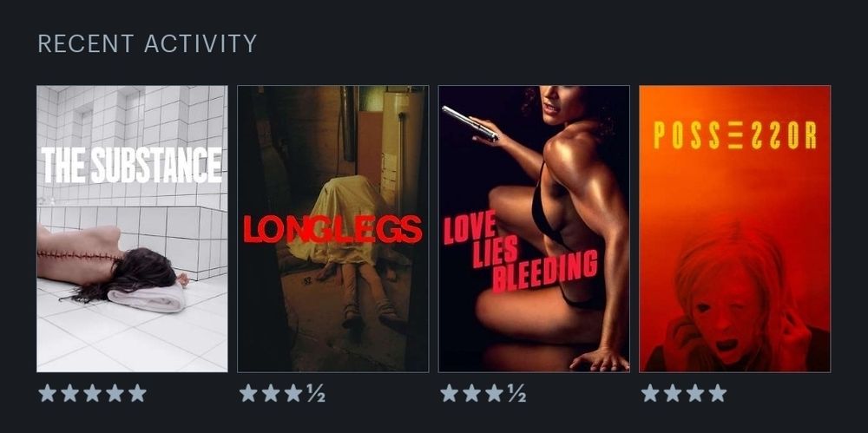Click the first star under Longlegs
868x433 pixels.
click(x=248, y=393)
